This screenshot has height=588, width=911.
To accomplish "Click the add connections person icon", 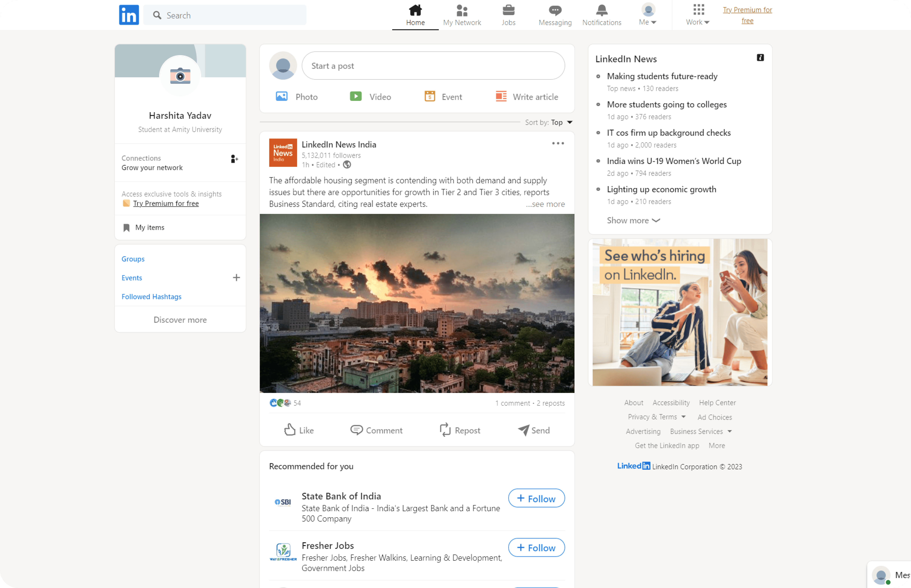I will coord(234,159).
